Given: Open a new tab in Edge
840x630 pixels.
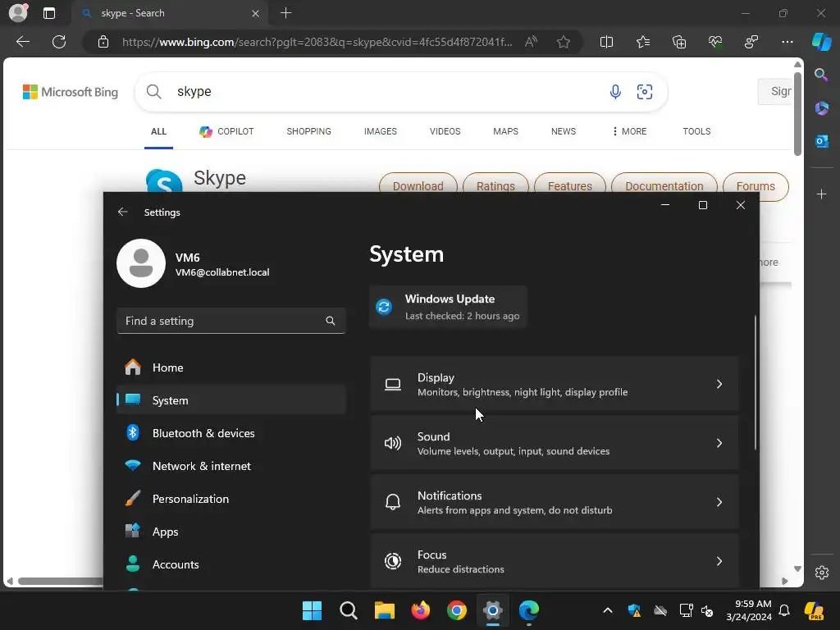Looking at the screenshot, I should (x=285, y=13).
